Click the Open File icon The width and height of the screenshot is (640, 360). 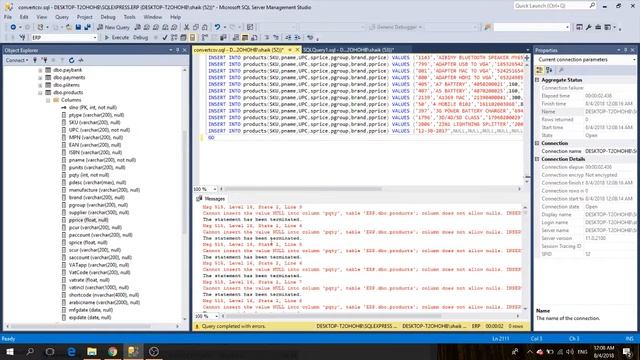(69, 27)
